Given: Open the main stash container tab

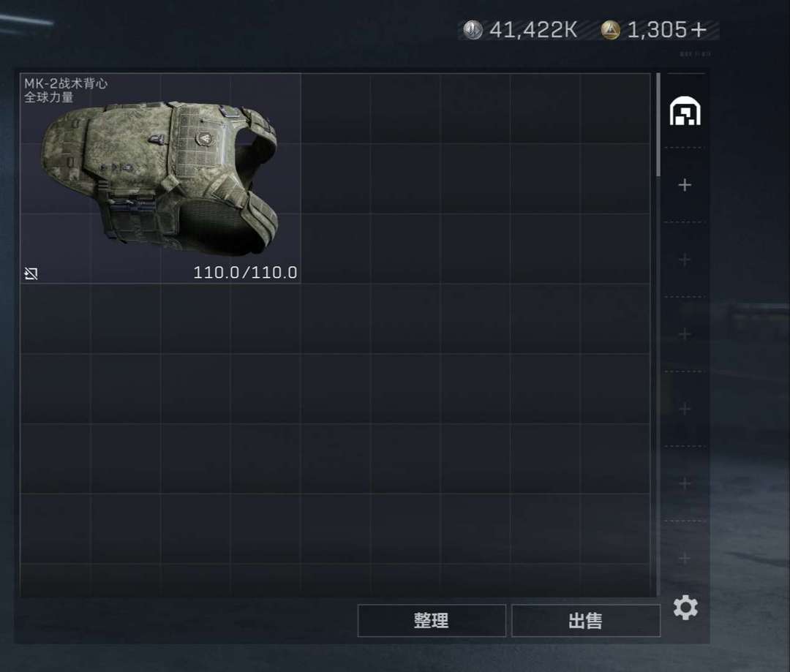Looking at the screenshot, I should [x=685, y=111].
